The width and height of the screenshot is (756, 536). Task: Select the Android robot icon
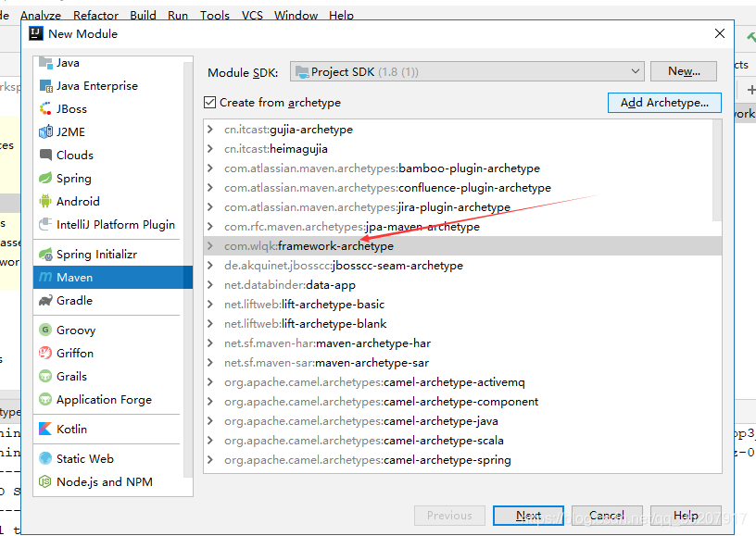45,201
